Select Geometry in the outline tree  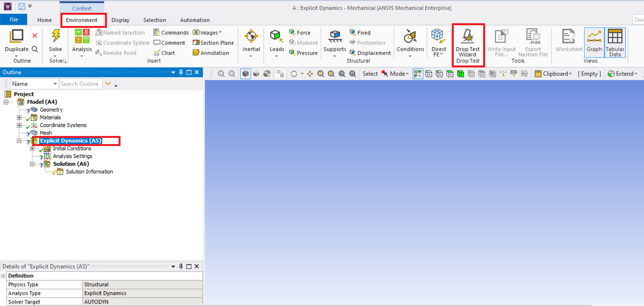(x=51, y=110)
